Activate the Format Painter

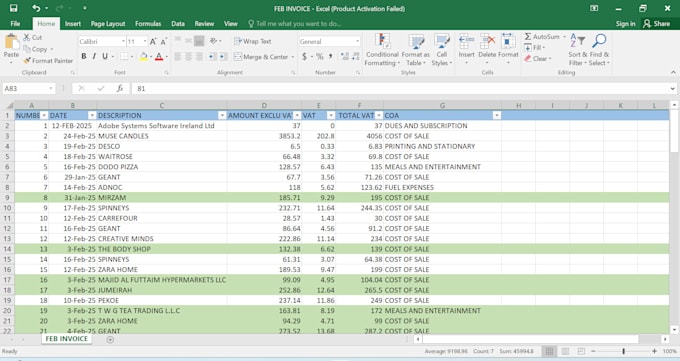pyautogui.click(x=48, y=61)
